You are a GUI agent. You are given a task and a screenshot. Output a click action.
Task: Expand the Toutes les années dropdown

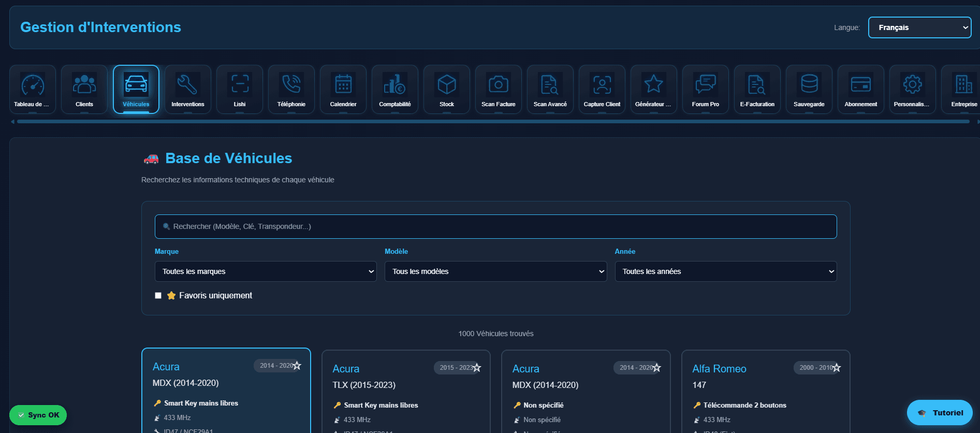pos(726,271)
